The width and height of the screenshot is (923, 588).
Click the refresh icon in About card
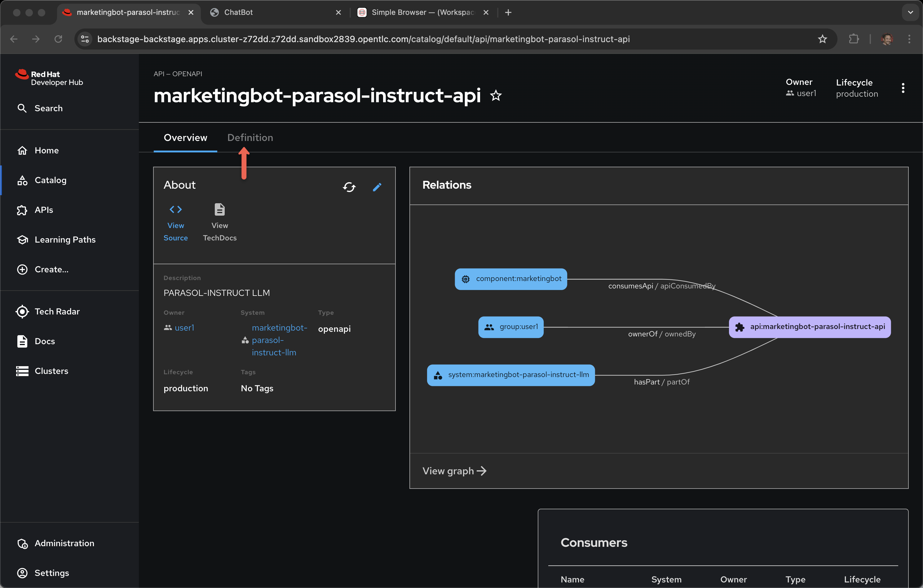(349, 187)
